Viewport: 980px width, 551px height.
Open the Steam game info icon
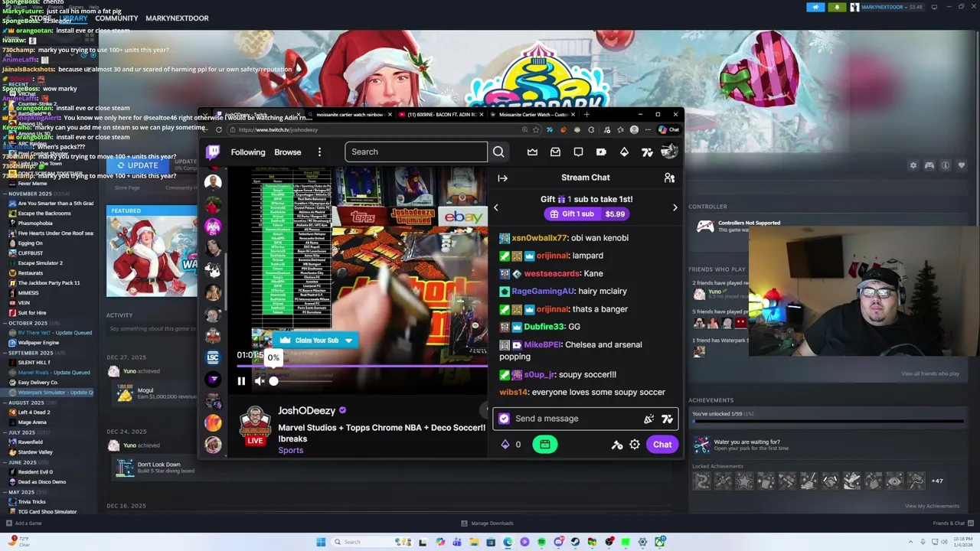tap(946, 165)
